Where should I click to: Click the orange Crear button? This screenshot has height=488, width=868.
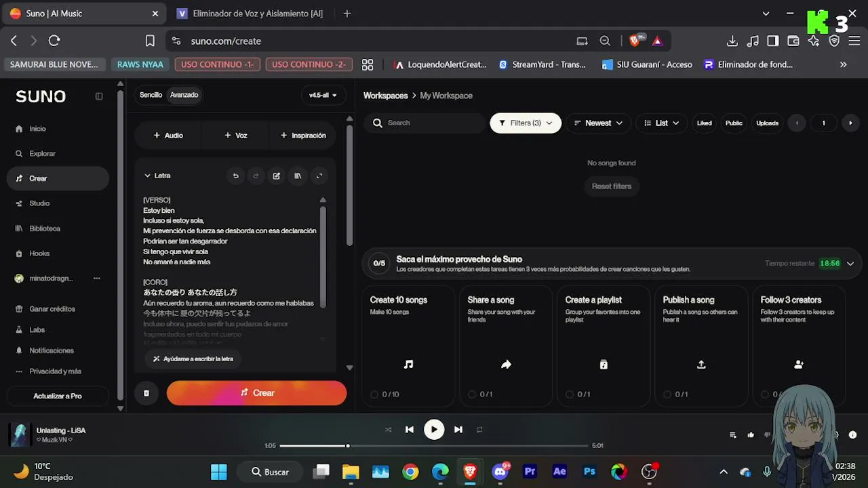pyautogui.click(x=256, y=393)
